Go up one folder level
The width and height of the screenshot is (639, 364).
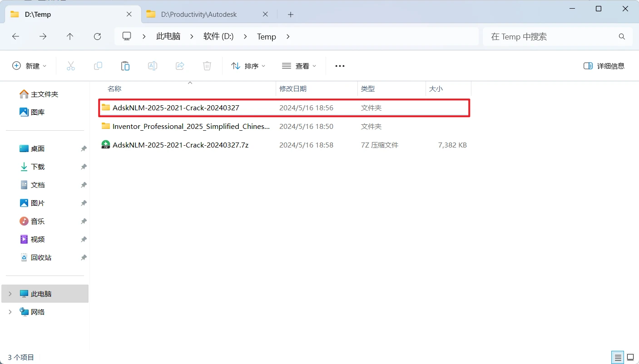70,37
